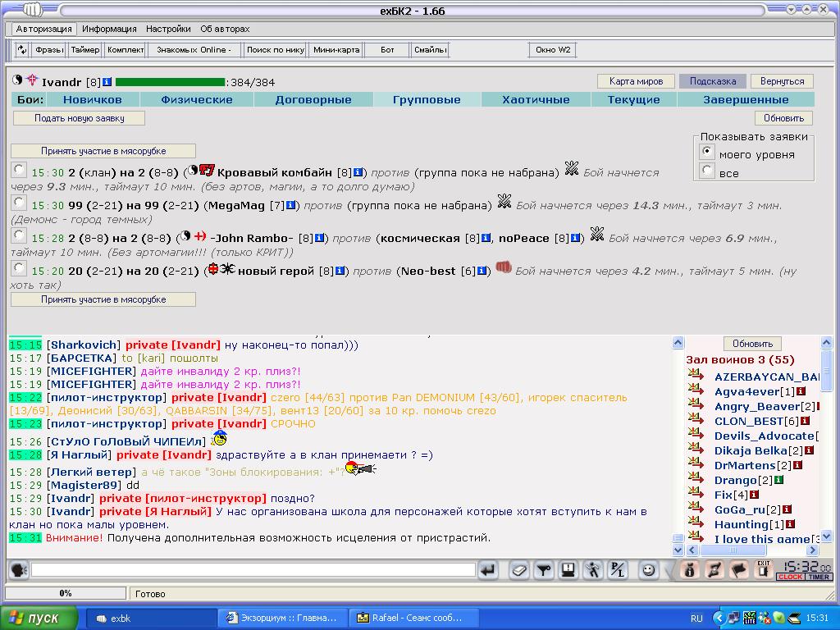The width and height of the screenshot is (840, 630).
Task: Switch to the Физические fights tab
Action: [197, 99]
